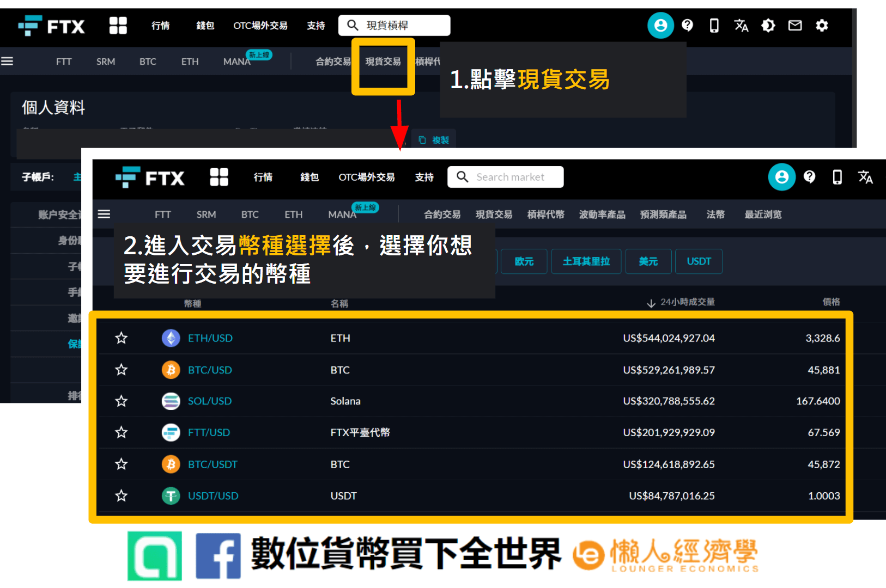The height and width of the screenshot is (588, 886).
Task: Open settings gear icon in back window
Action: [822, 25]
